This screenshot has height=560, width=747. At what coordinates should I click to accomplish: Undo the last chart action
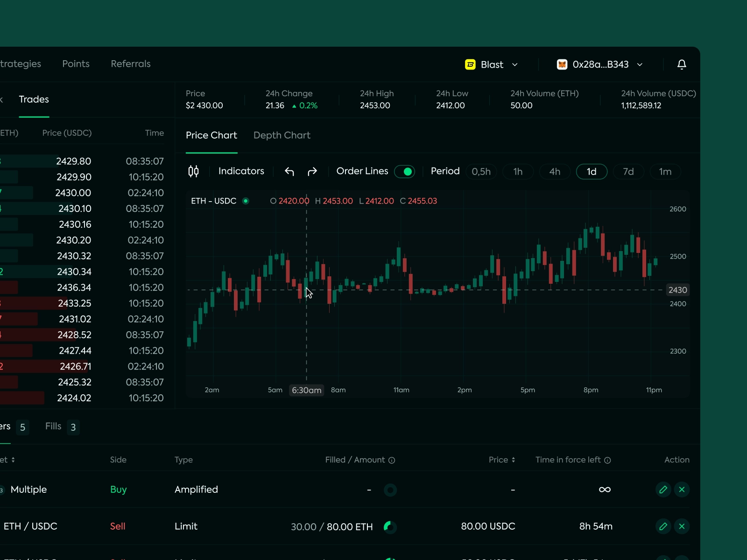click(289, 171)
